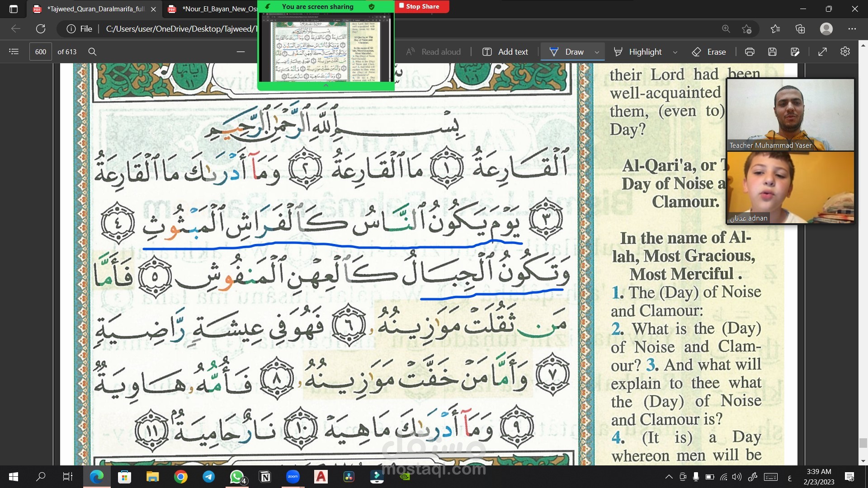Image resolution: width=868 pixels, height=488 pixels.
Task: Open Microsoft Edge from taskbar
Action: (96, 477)
